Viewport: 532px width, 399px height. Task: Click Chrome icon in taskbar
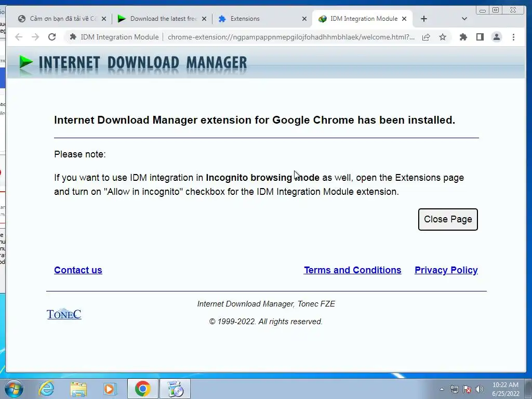142,389
